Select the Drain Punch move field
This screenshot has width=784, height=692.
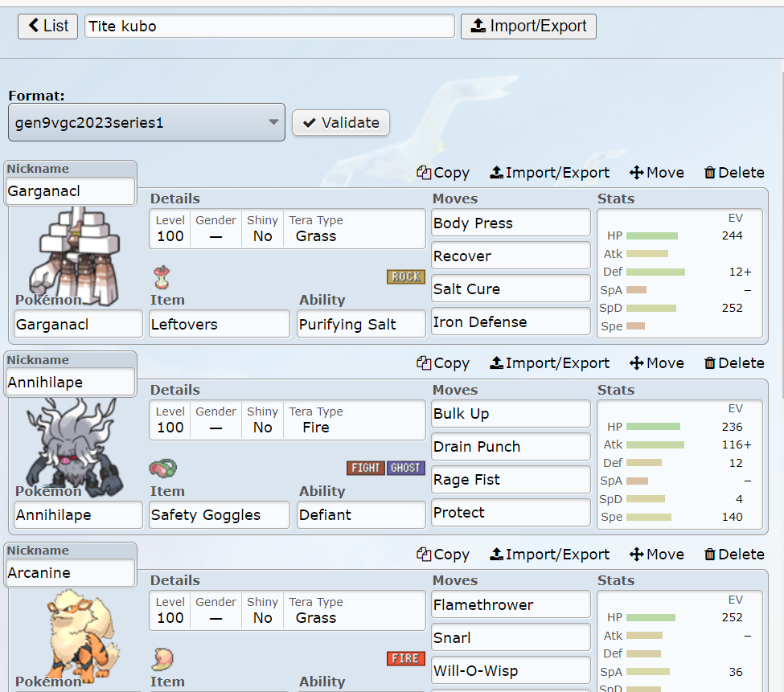[511, 447]
